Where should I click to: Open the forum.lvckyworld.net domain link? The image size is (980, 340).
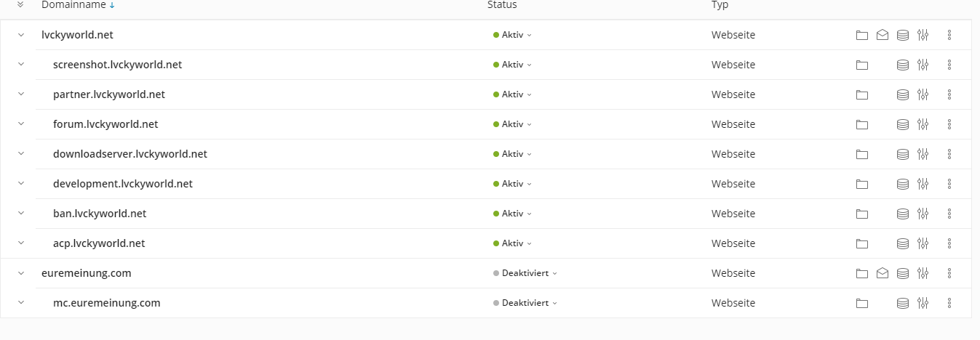coord(105,124)
